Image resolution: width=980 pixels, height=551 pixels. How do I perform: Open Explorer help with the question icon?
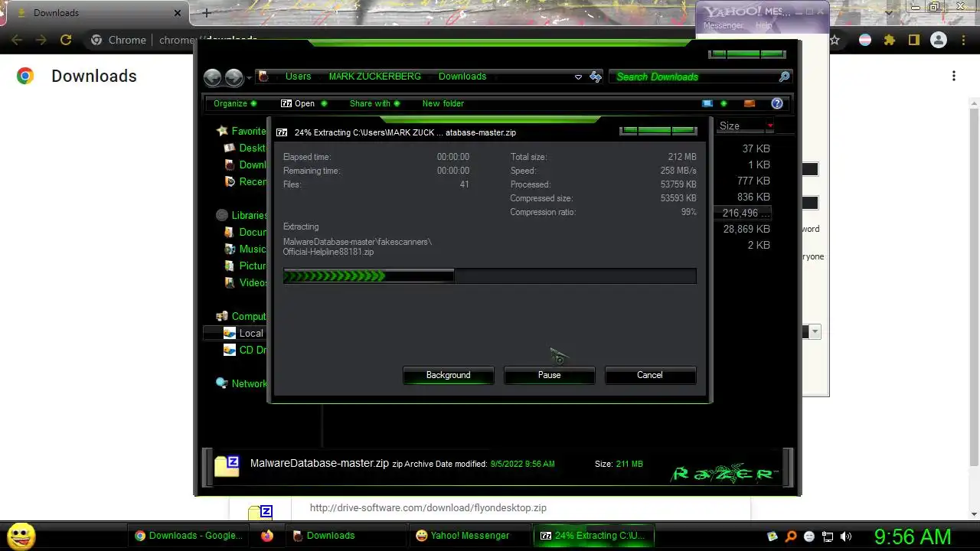click(x=777, y=103)
